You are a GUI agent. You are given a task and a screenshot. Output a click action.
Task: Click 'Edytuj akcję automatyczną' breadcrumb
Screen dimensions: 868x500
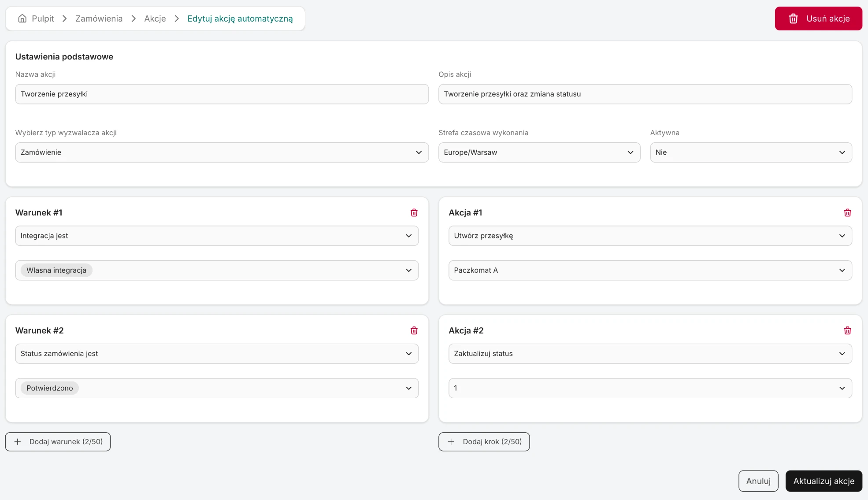tap(240, 19)
